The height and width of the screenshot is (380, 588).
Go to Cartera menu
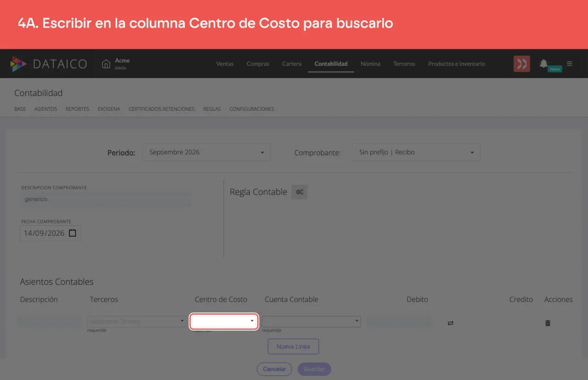[292, 64]
